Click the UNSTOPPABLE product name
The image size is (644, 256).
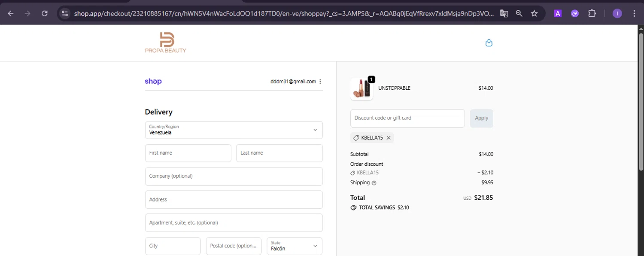click(x=394, y=88)
